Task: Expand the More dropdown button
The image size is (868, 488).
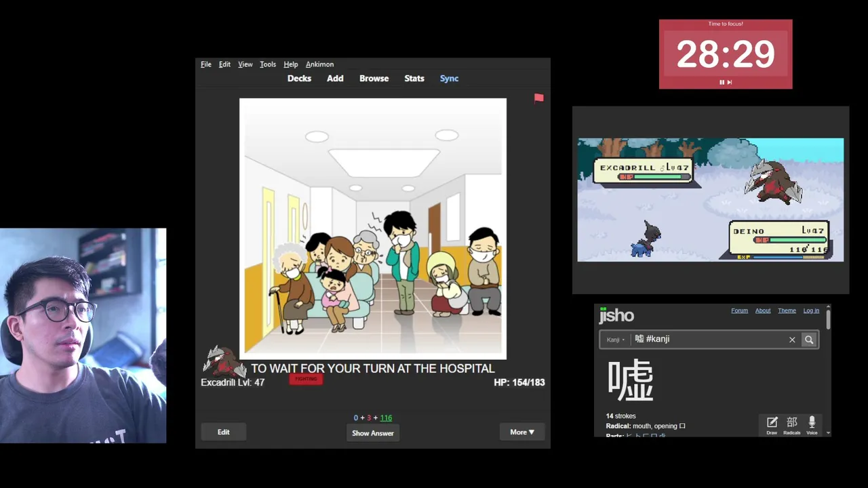Action: point(522,432)
